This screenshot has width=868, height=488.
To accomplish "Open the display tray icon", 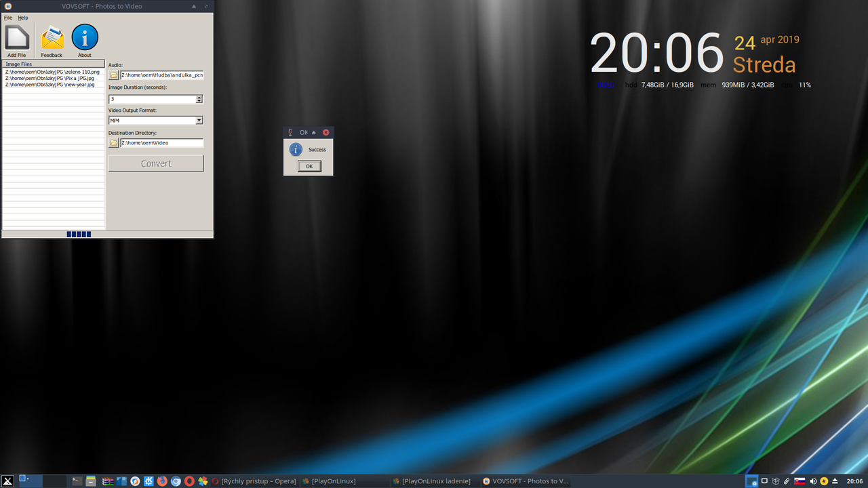I will [x=764, y=481].
